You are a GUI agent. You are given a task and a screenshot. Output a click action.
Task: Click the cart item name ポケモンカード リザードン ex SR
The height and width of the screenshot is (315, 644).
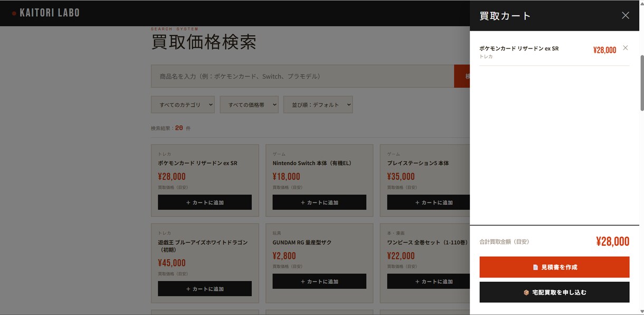[519, 48]
